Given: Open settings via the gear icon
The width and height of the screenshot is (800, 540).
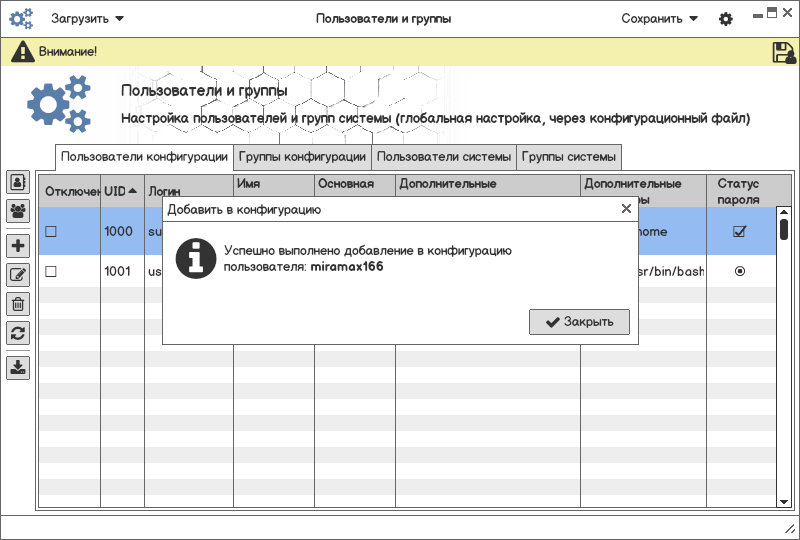Looking at the screenshot, I should tap(726, 19).
